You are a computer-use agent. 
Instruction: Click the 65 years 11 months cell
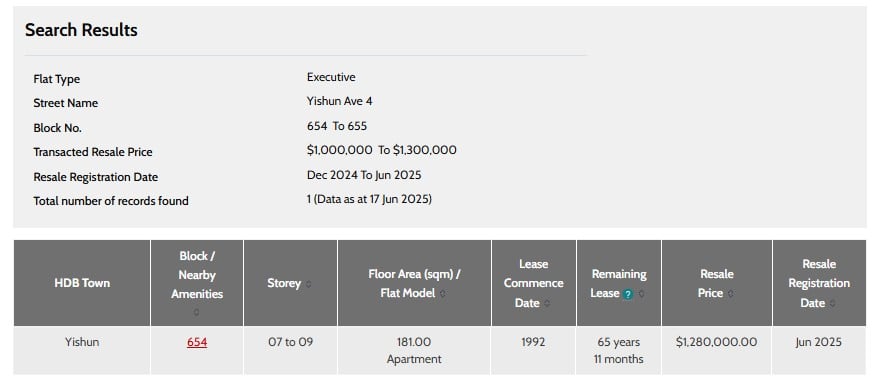pyautogui.click(x=619, y=350)
